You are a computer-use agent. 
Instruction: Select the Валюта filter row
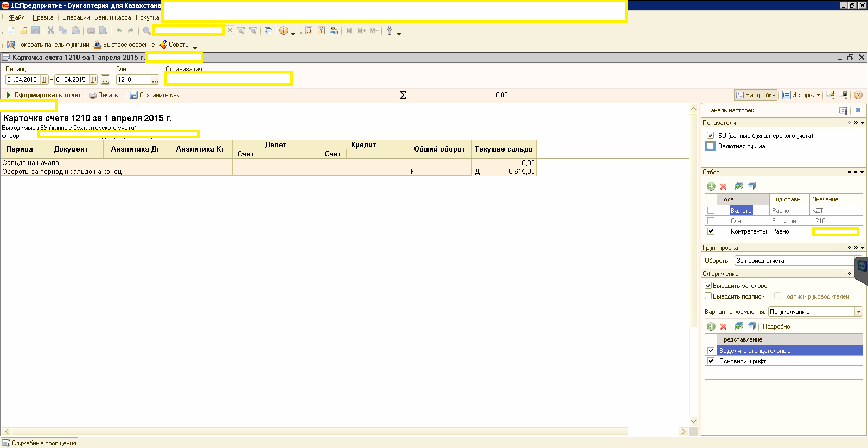(783, 210)
